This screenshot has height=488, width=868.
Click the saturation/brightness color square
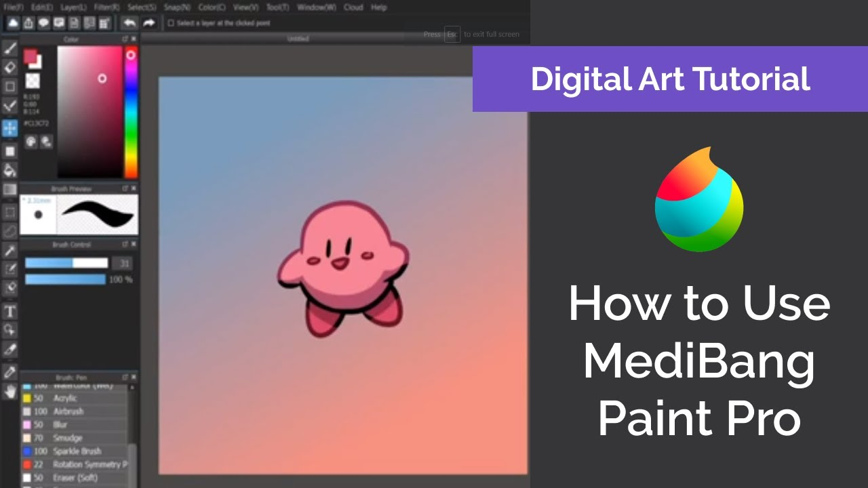[90, 113]
